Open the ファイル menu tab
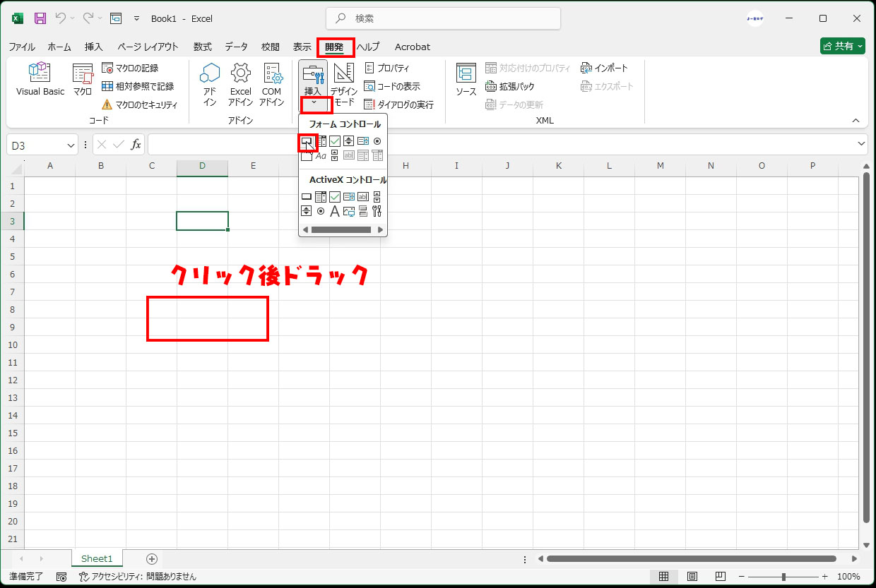Screen dimensions: 876x588 [22, 47]
